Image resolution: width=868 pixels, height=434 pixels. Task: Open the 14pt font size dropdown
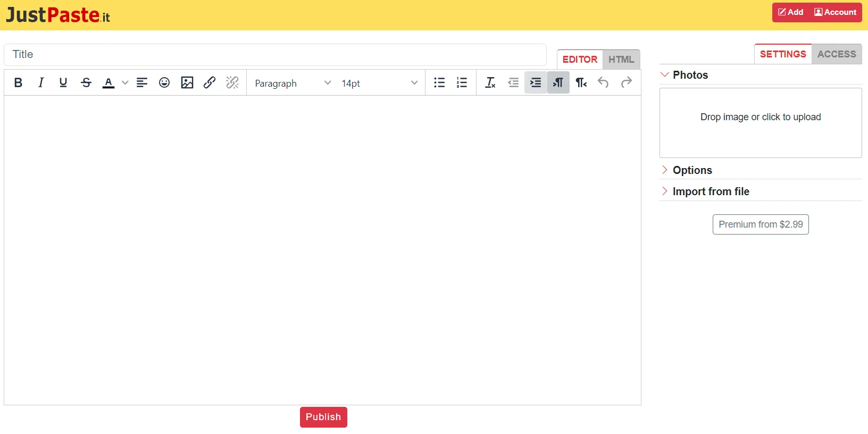click(x=379, y=83)
